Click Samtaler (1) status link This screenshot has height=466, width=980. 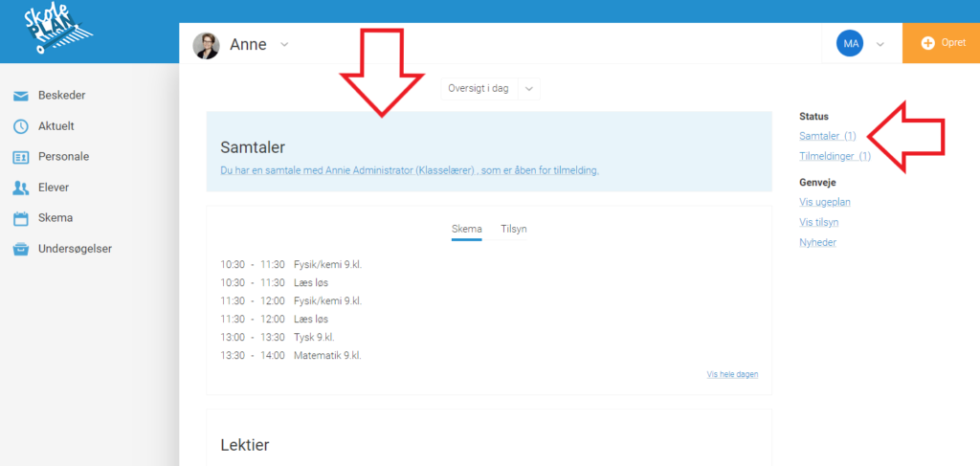[x=828, y=136]
